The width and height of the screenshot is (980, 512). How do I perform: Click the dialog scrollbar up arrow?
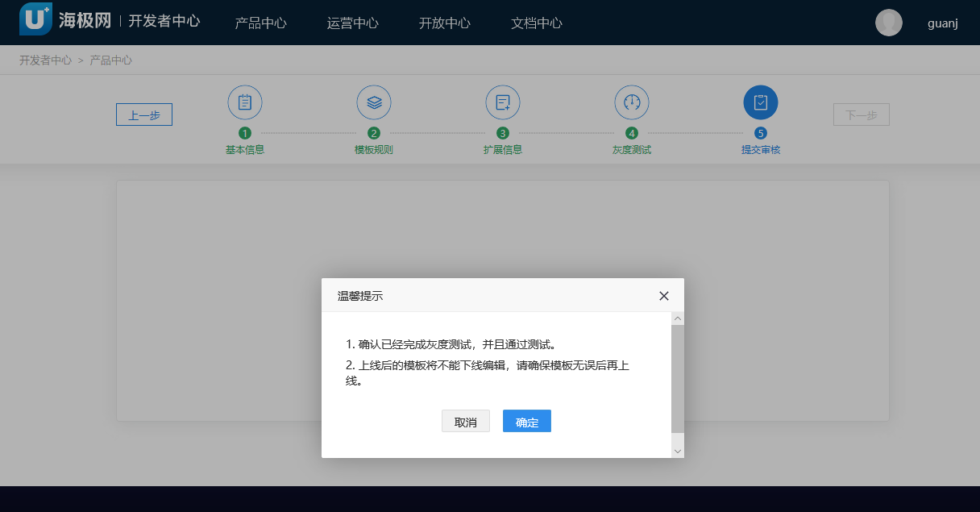678,319
